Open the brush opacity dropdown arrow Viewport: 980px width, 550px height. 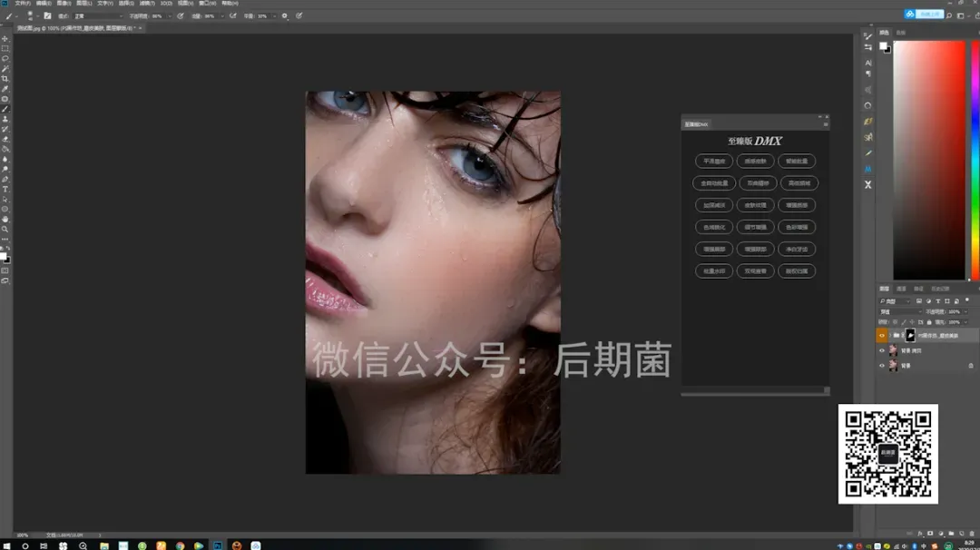tap(170, 16)
